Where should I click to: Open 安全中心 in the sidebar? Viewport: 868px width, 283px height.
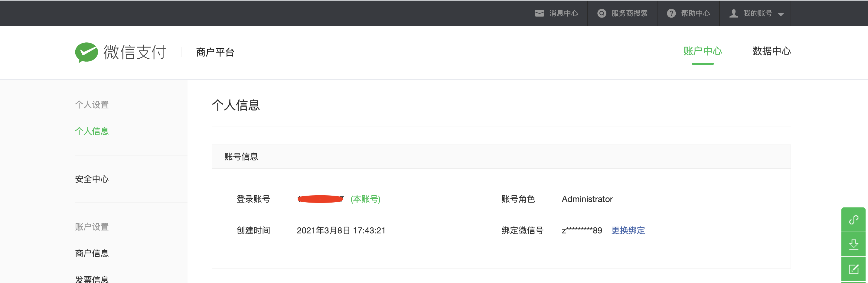[92, 179]
